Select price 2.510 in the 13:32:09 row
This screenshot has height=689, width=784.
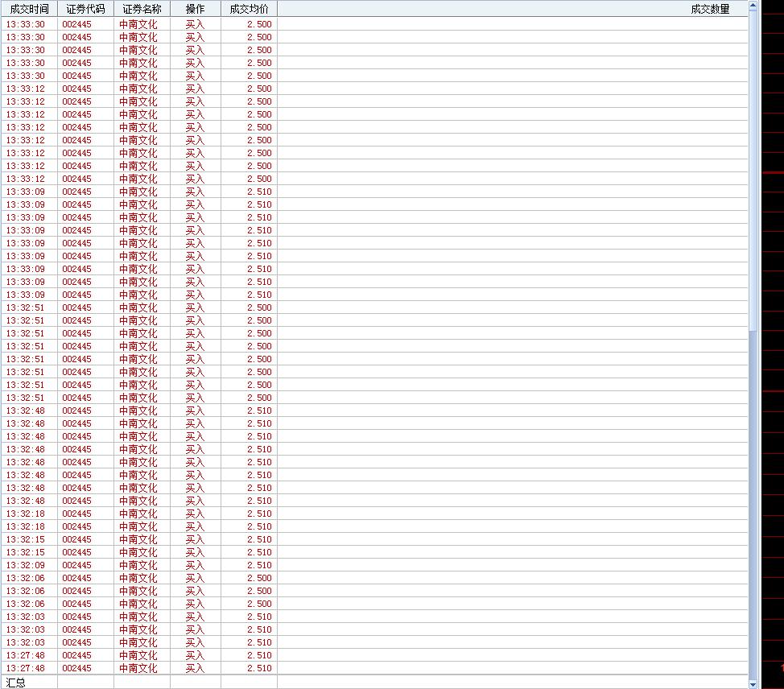coord(249,565)
